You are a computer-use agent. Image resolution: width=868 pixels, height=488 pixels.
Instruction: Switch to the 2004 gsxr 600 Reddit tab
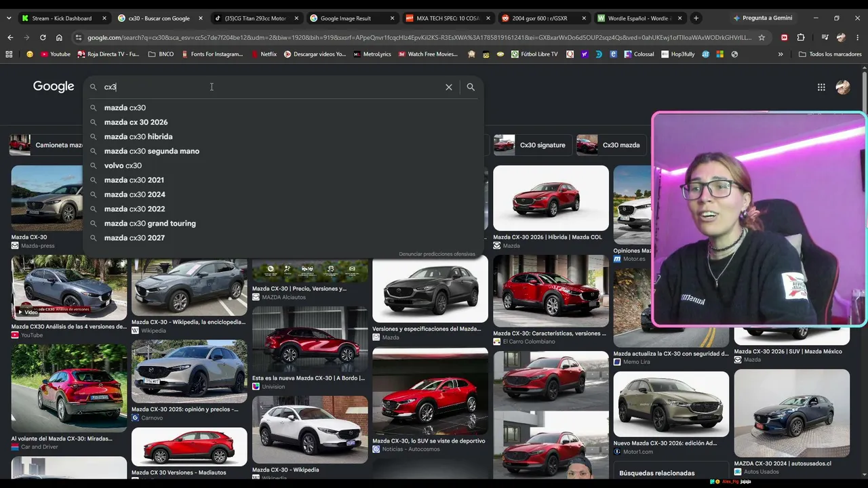(545, 18)
